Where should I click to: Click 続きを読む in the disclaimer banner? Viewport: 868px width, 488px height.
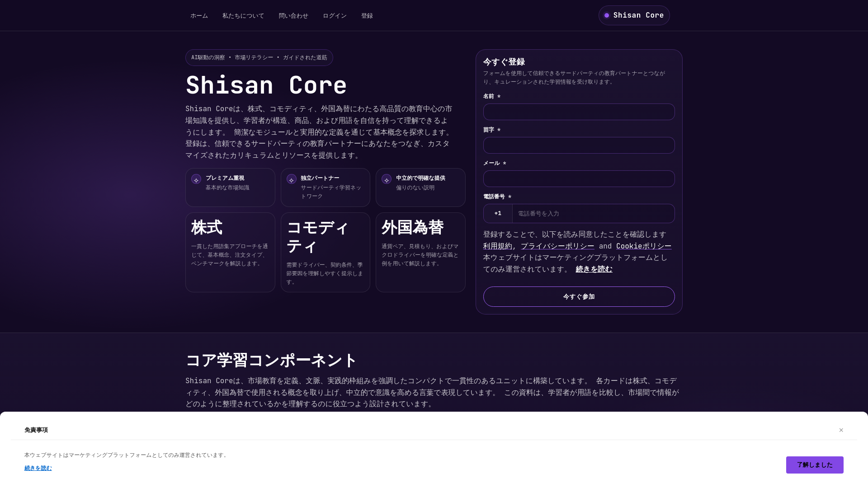38,468
